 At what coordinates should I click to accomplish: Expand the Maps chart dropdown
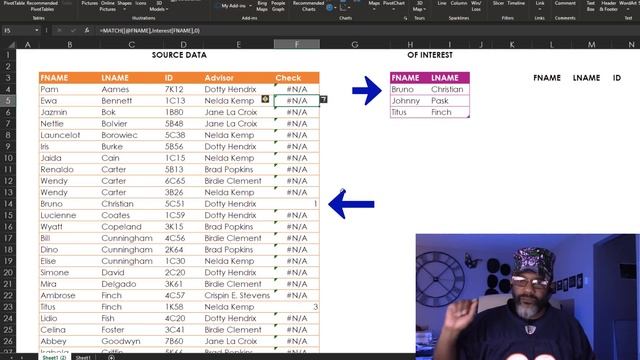click(x=374, y=9)
